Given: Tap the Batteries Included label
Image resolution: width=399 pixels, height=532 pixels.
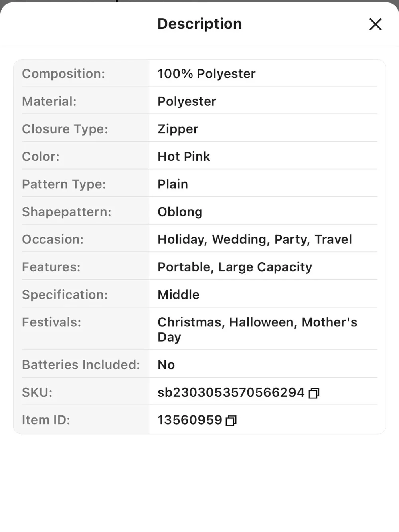Looking at the screenshot, I should tap(81, 365).
